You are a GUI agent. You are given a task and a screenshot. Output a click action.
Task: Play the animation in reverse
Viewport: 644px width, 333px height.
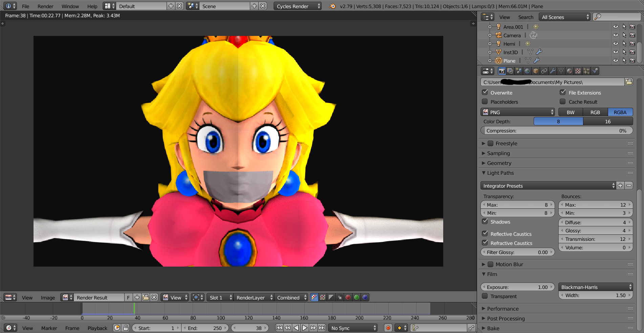(x=296, y=328)
